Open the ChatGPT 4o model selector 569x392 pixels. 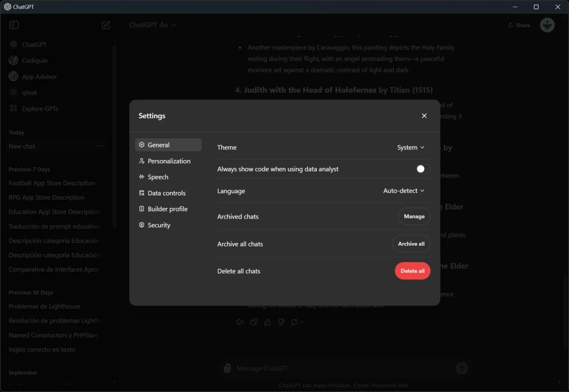152,25
